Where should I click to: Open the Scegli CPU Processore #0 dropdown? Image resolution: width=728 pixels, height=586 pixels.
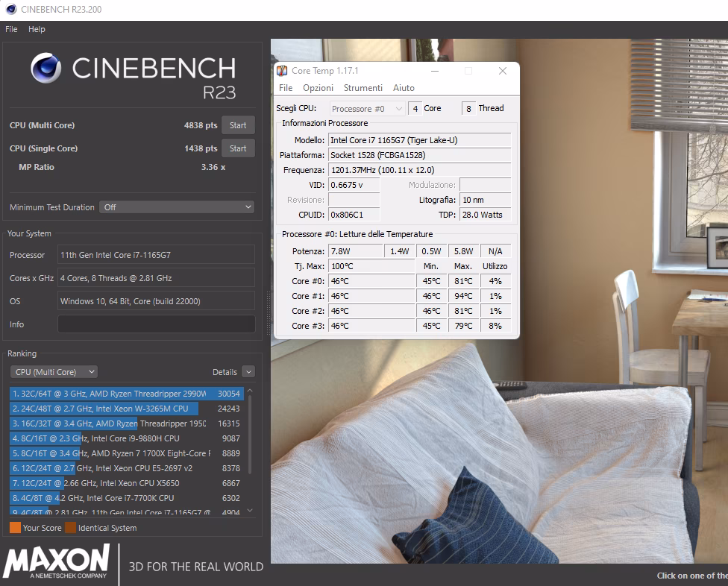(x=367, y=109)
